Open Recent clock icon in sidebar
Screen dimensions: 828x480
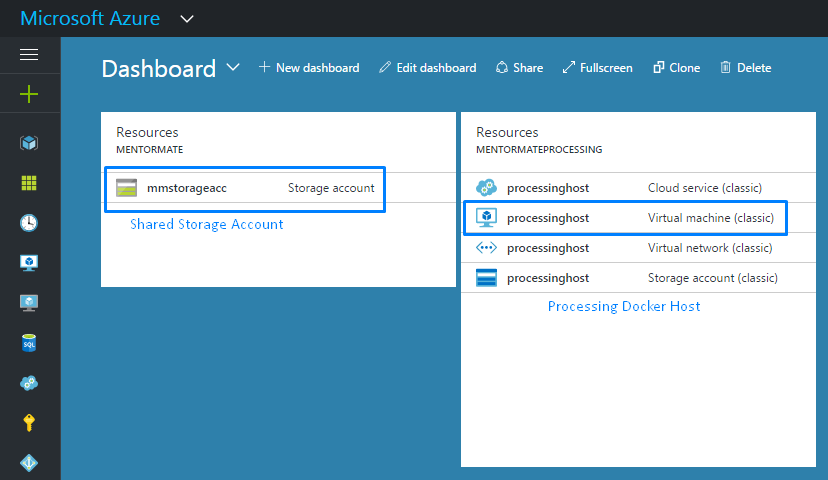[29, 223]
